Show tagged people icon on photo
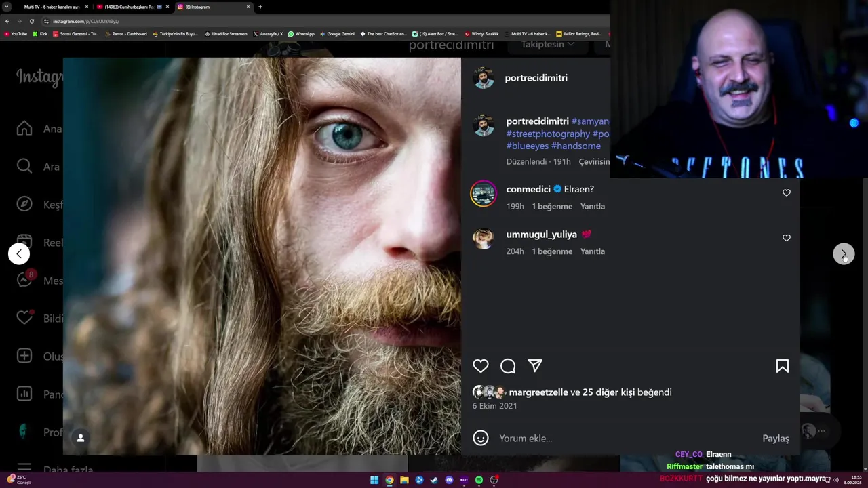Viewport: 868px width, 488px height. (80, 438)
